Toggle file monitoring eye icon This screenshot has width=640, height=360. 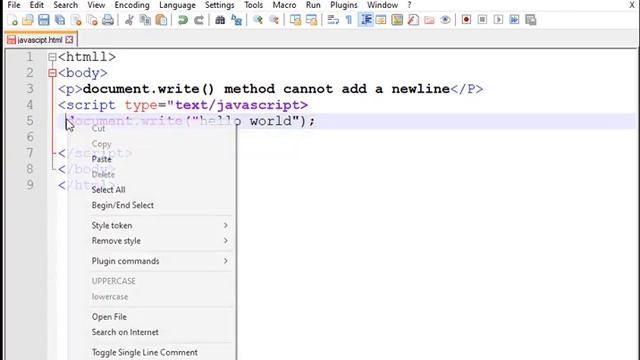[445, 20]
